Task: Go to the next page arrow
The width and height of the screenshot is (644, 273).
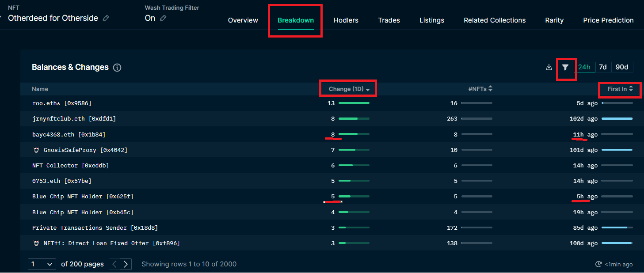Action: click(126, 264)
